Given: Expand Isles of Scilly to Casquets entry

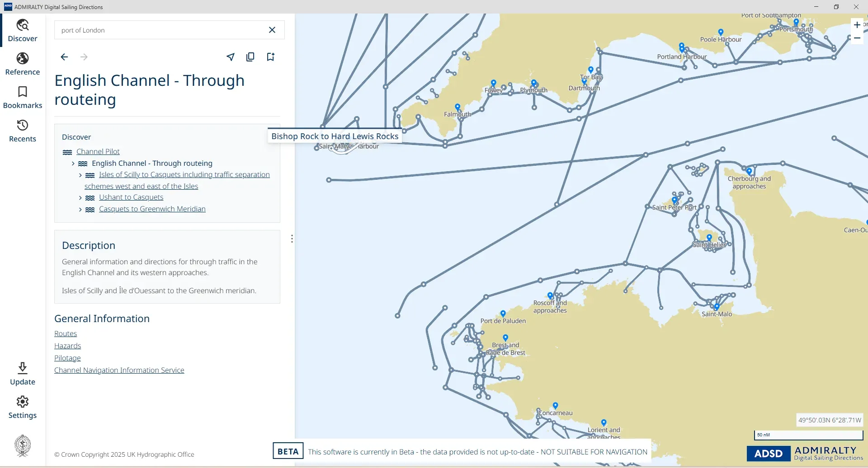Looking at the screenshot, I should pyautogui.click(x=80, y=175).
